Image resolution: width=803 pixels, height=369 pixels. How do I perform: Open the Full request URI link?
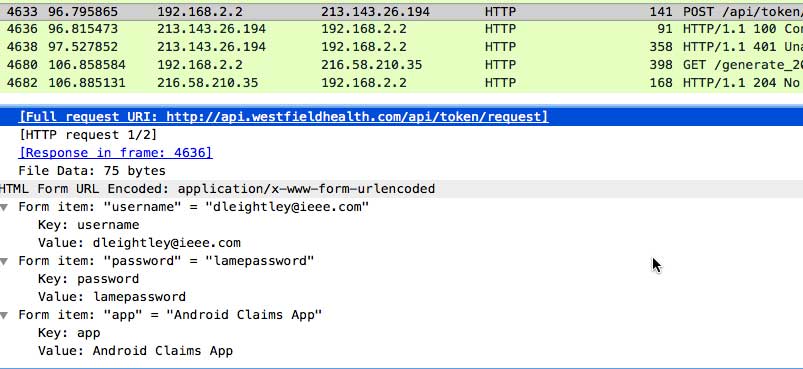pyautogui.click(x=283, y=117)
